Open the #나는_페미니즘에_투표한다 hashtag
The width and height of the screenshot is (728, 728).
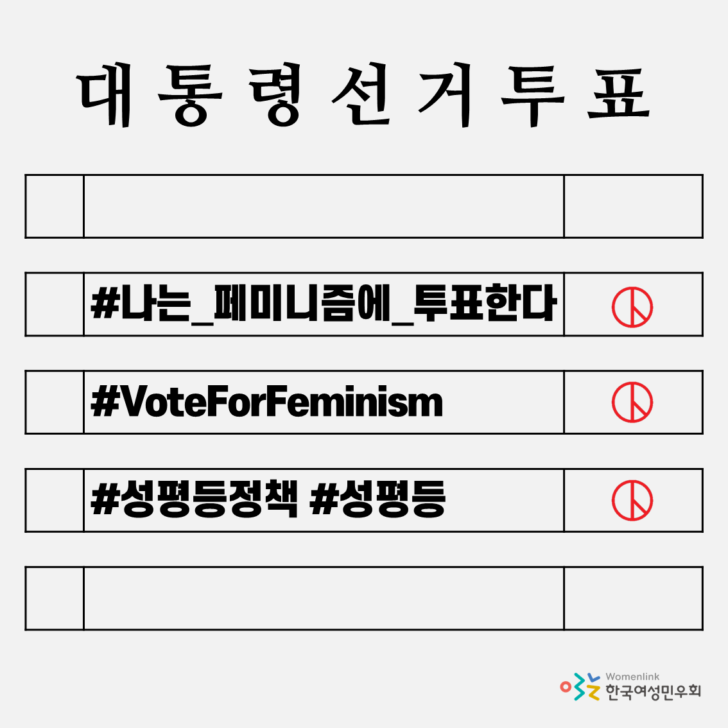324,304
